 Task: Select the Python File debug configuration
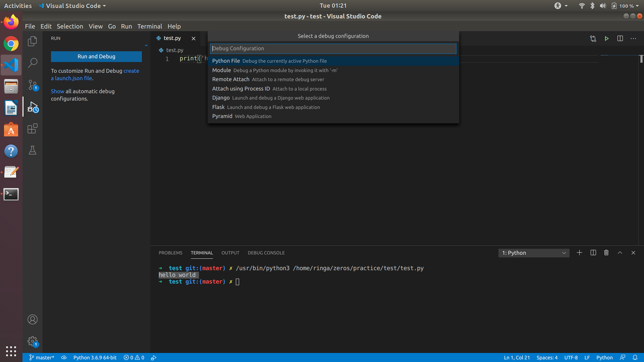[x=333, y=61]
